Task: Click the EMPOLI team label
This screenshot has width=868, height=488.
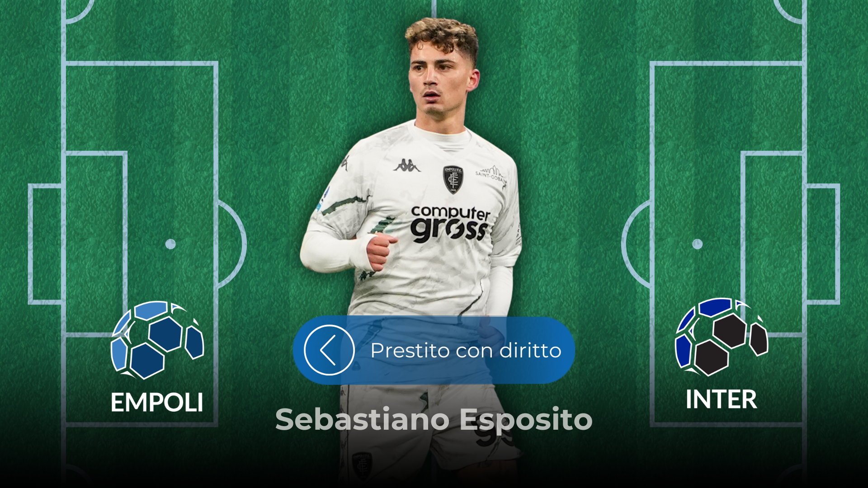Action: (157, 402)
